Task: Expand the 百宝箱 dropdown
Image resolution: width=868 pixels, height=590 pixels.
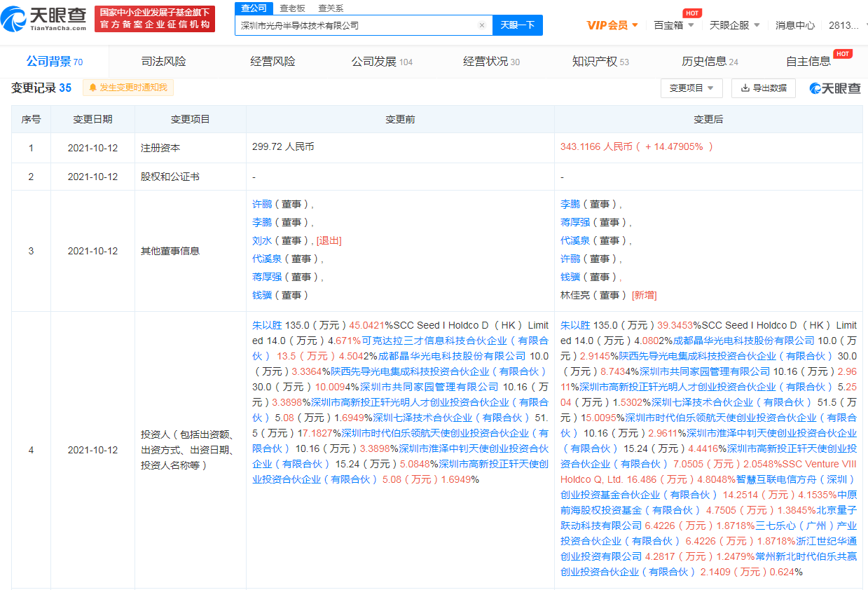Action: [674, 25]
